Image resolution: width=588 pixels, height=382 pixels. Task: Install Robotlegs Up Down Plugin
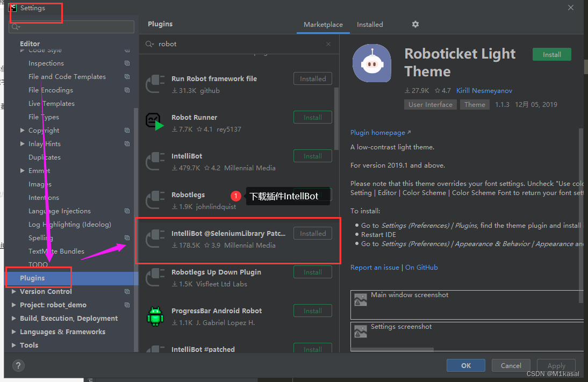click(312, 272)
